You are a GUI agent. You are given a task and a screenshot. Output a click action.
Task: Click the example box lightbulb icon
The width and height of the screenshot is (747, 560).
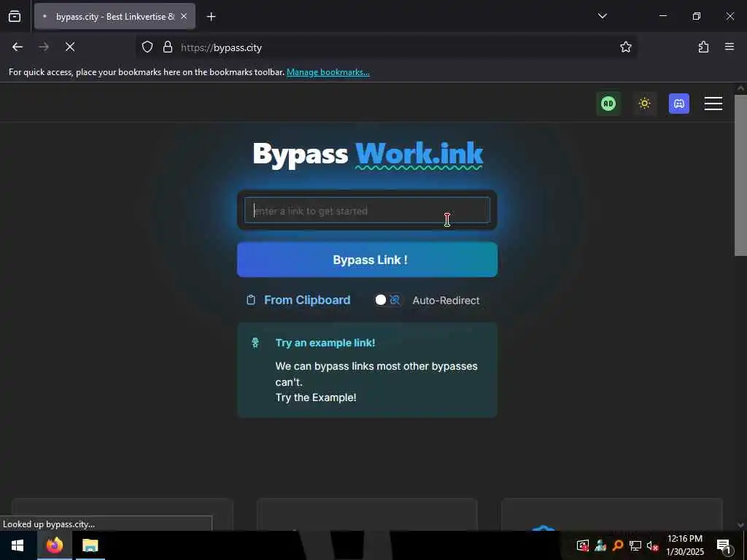[x=255, y=343]
